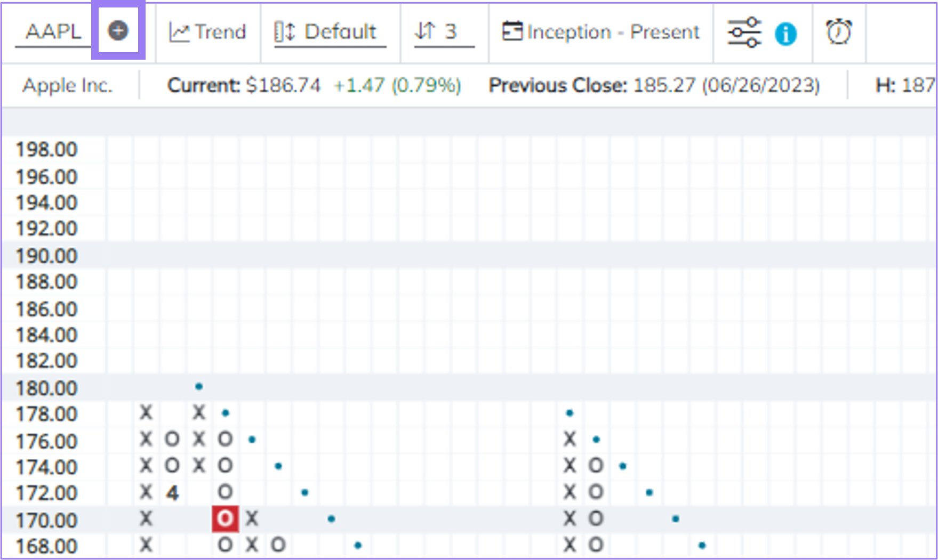This screenshot has width=938, height=560.
Task: Edit the AAPL ticker input field
Action: 53,32
